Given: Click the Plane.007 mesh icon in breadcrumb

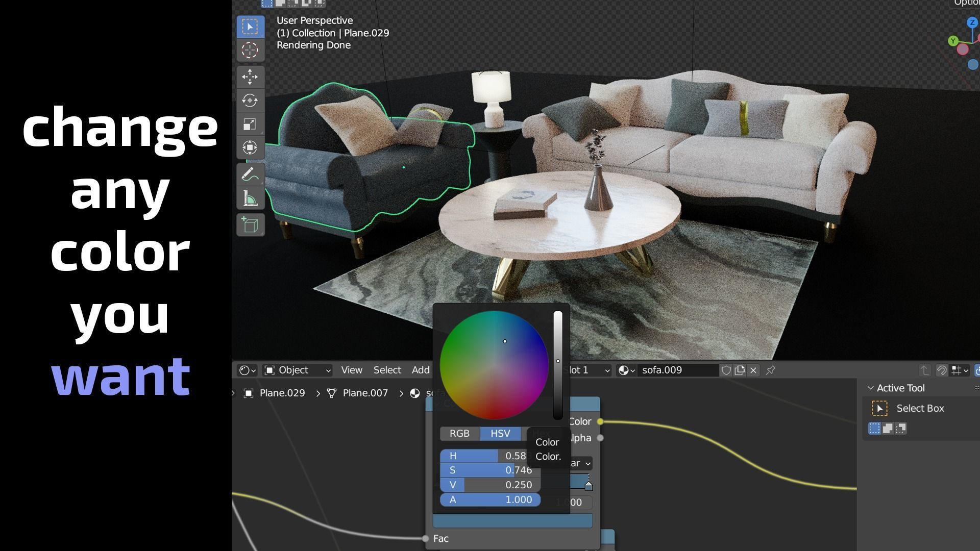Looking at the screenshot, I should [332, 393].
